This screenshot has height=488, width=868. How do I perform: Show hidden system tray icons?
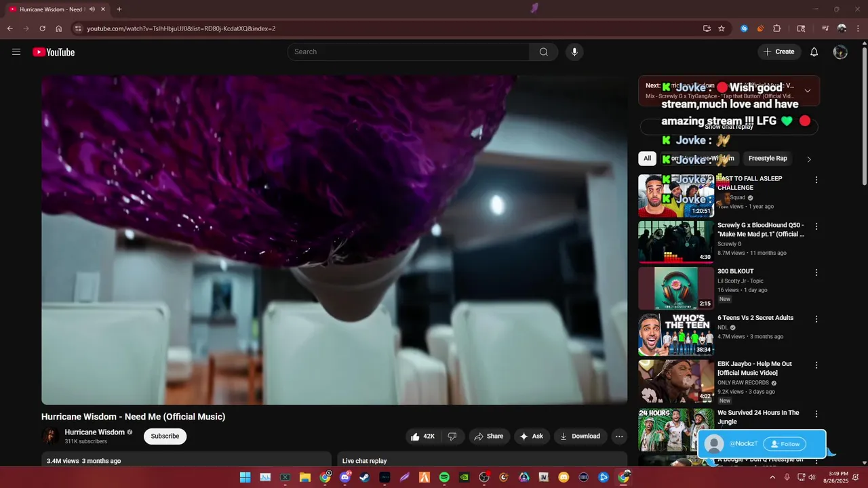click(772, 477)
